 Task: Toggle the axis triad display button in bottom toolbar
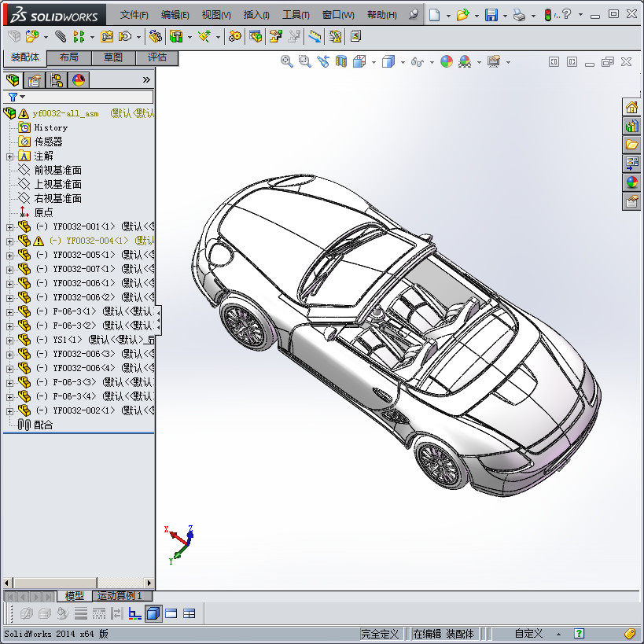(x=134, y=613)
